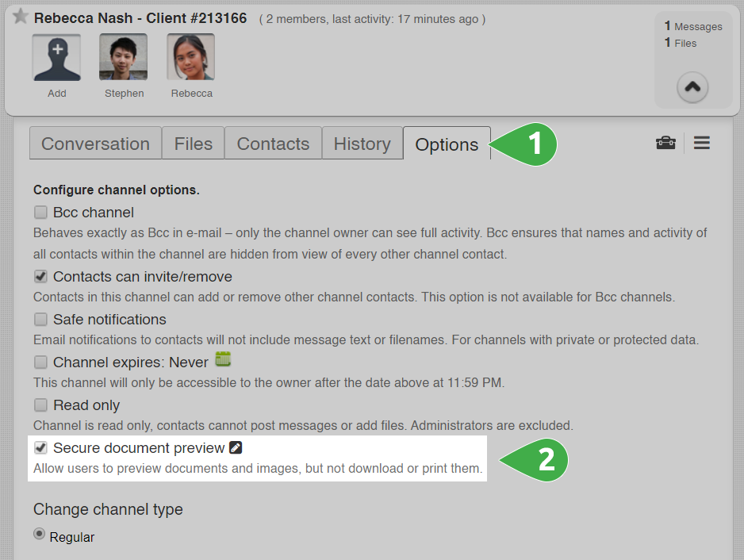
Task: Disable Contacts can invite/remove
Action: coord(40,276)
